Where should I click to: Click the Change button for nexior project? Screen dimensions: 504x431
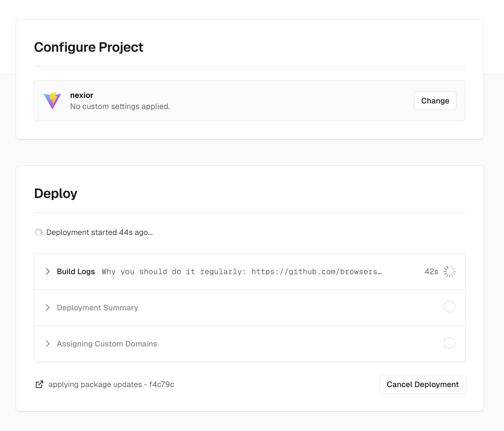(x=435, y=101)
